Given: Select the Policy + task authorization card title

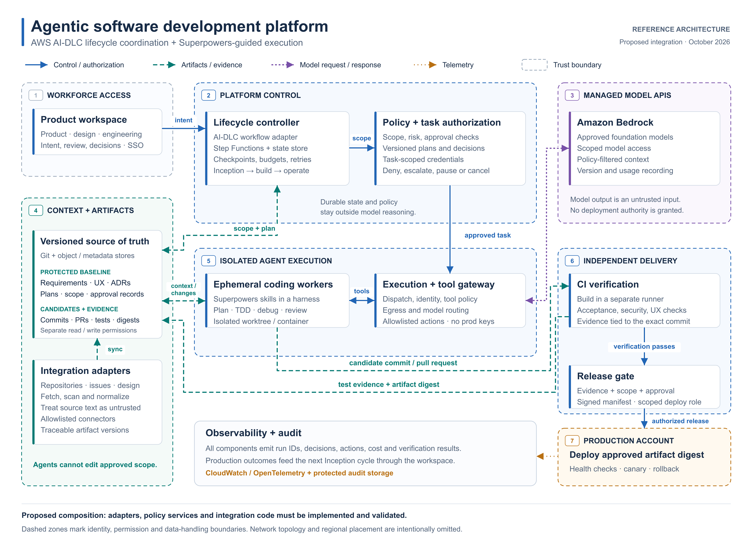Looking at the screenshot, I should tap(442, 123).
